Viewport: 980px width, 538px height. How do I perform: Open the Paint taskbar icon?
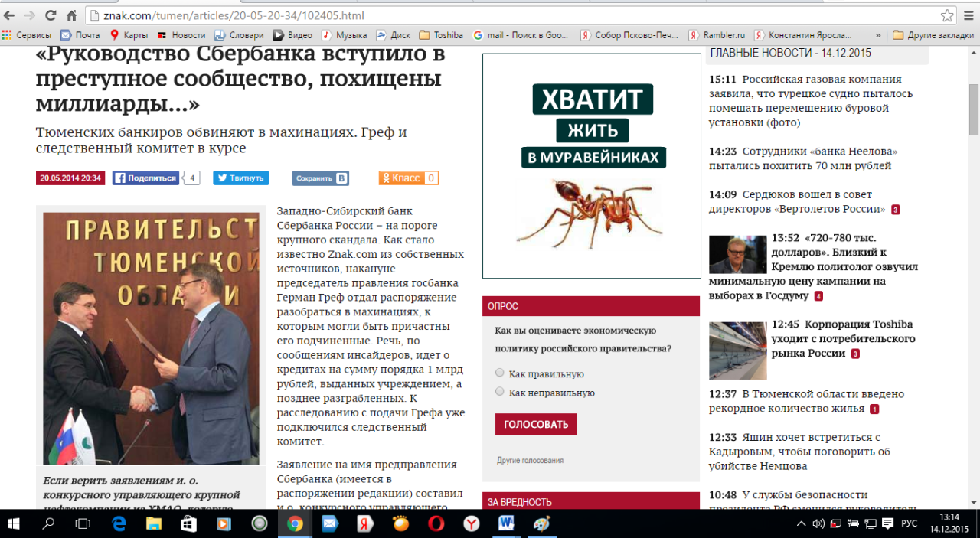click(x=541, y=524)
